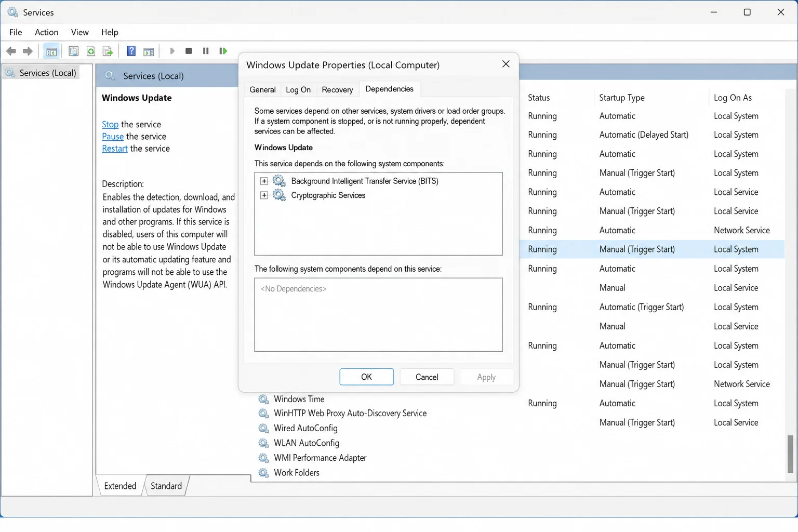Toggle Show/Hide Console Tree toolbar icon

click(x=51, y=51)
